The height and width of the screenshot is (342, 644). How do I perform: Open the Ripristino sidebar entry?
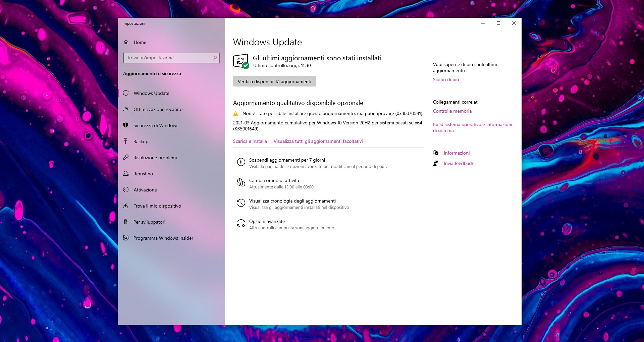(171, 174)
